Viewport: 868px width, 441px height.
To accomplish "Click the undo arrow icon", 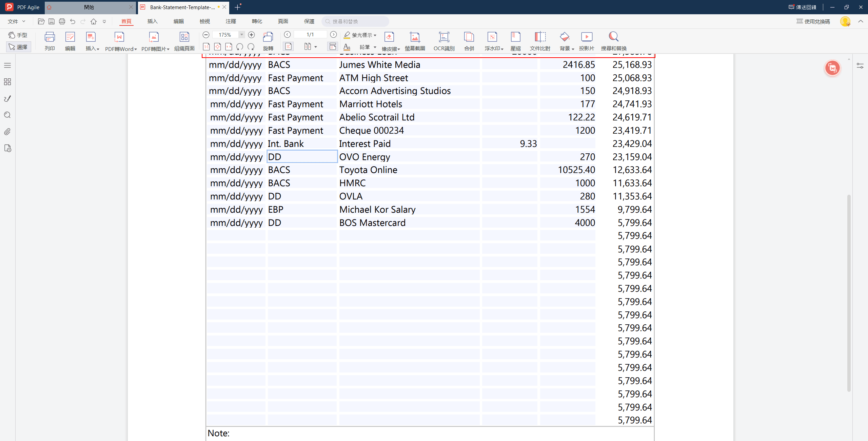I will (73, 21).
